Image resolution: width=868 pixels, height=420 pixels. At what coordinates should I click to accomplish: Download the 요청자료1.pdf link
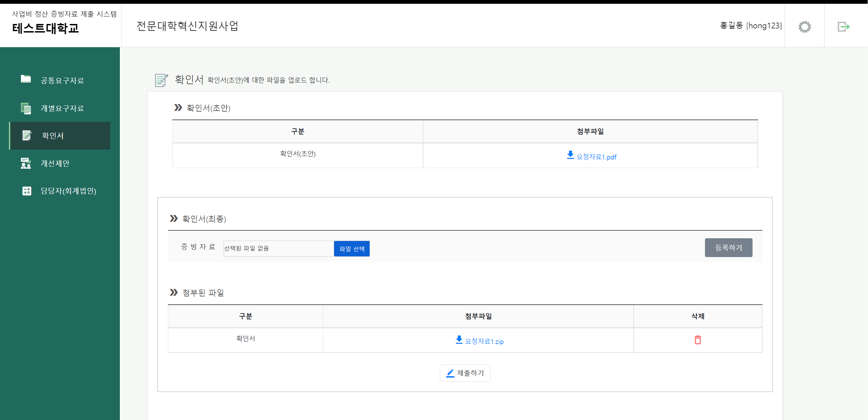coord(596,157)
